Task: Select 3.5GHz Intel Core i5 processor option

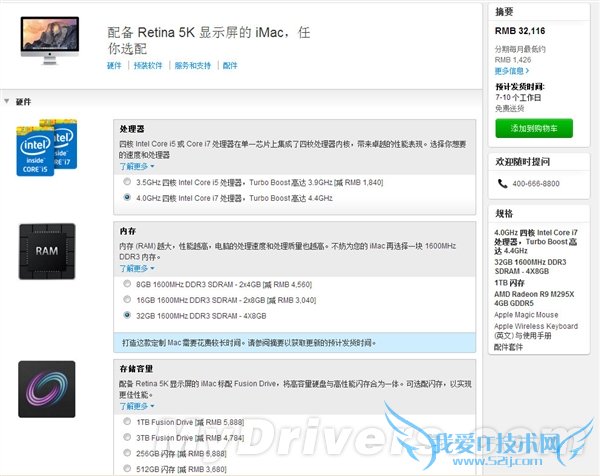Action: (x=127, y=182)
